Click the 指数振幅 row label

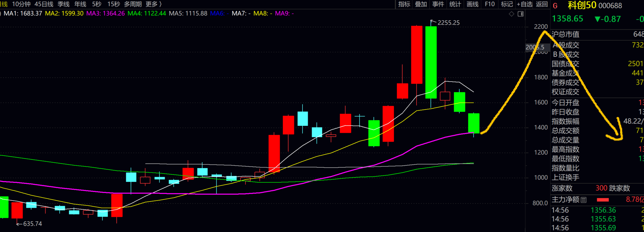point(565,122)
